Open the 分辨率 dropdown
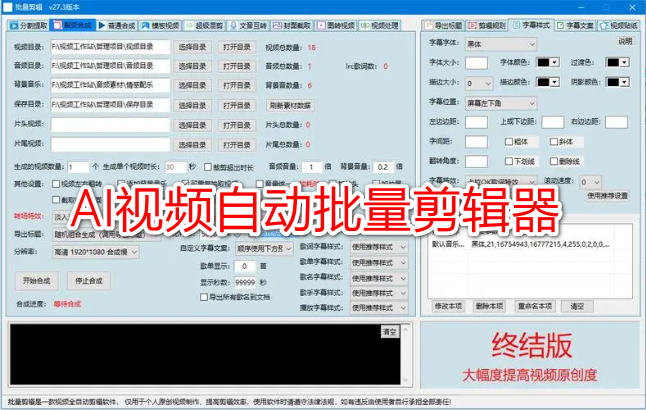This screenshot has width=646, height=410. pyautogui.click(x=96, y=252)
